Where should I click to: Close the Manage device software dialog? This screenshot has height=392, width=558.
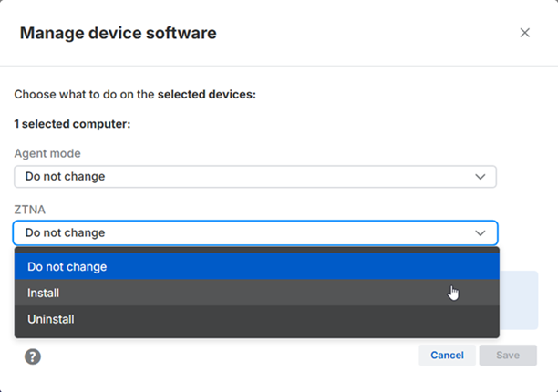(524, 33)
